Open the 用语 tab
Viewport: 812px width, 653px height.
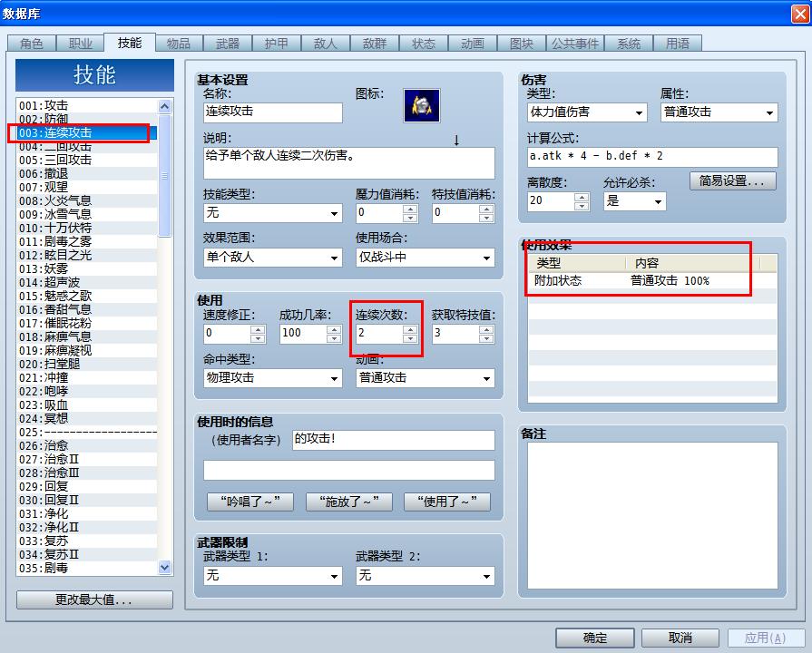pos(678,44)
